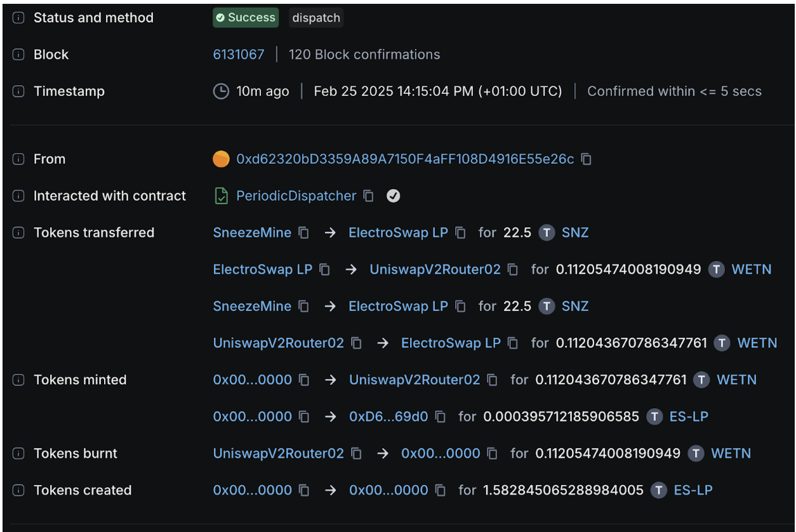Click the dispatch method tag
The width and height of the screenshot is (796, 532).
point(316,18)
